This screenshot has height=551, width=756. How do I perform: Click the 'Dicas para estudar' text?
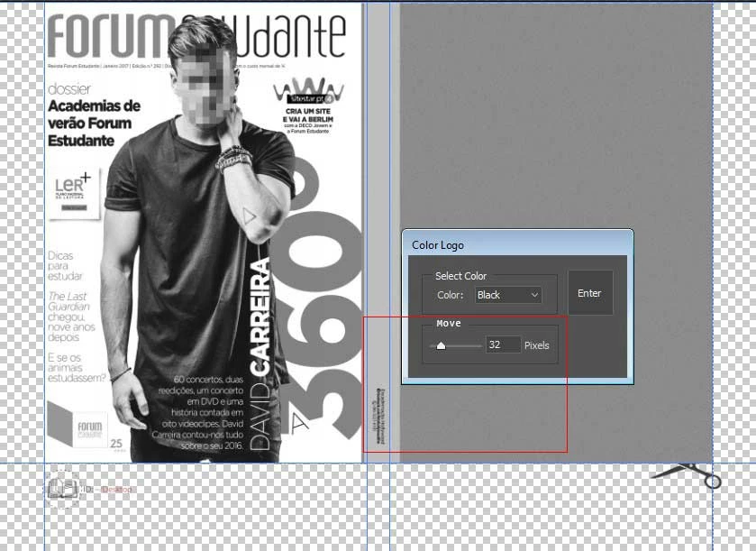pos(65,265)
